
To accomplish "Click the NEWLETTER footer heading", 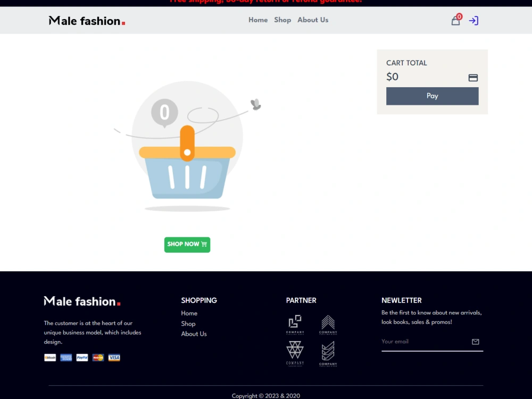I will pyautogui.click(x=401, y=300).
